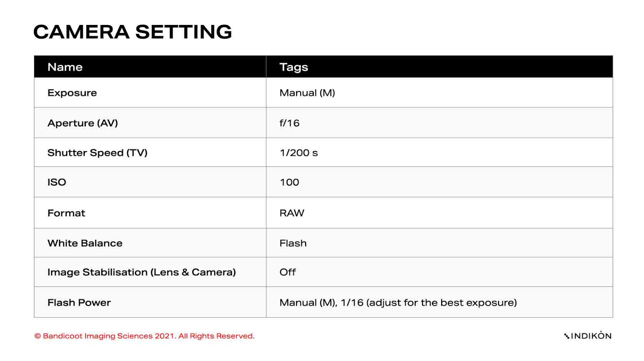Click the Off stabilisation value
This screenshot has height=361, width=644.
[288, 272]
